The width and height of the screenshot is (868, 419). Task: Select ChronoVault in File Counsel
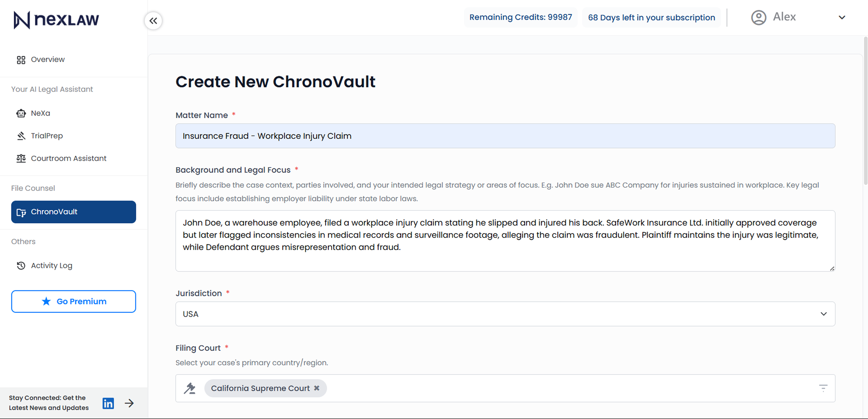[73, 212]
